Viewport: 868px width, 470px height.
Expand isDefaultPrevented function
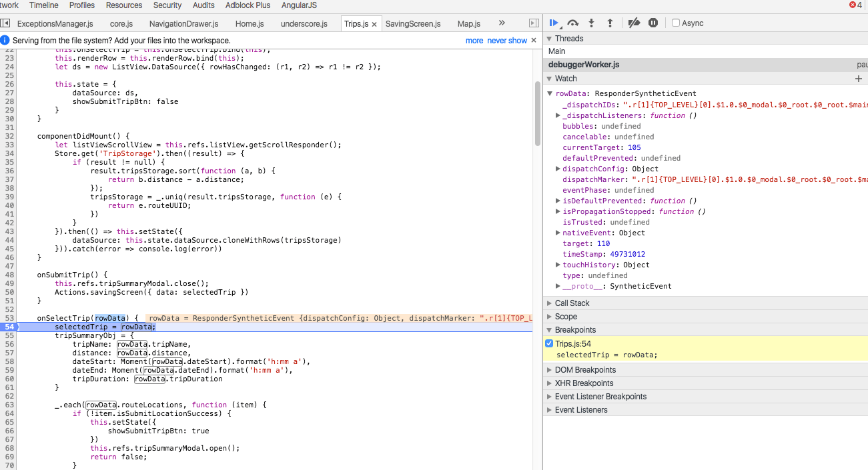point(558,201)
